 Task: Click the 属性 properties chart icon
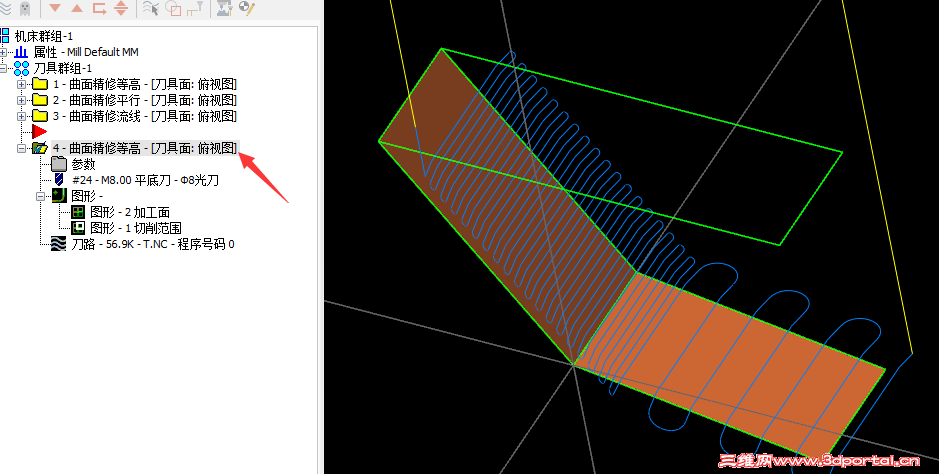coord(22,52)
